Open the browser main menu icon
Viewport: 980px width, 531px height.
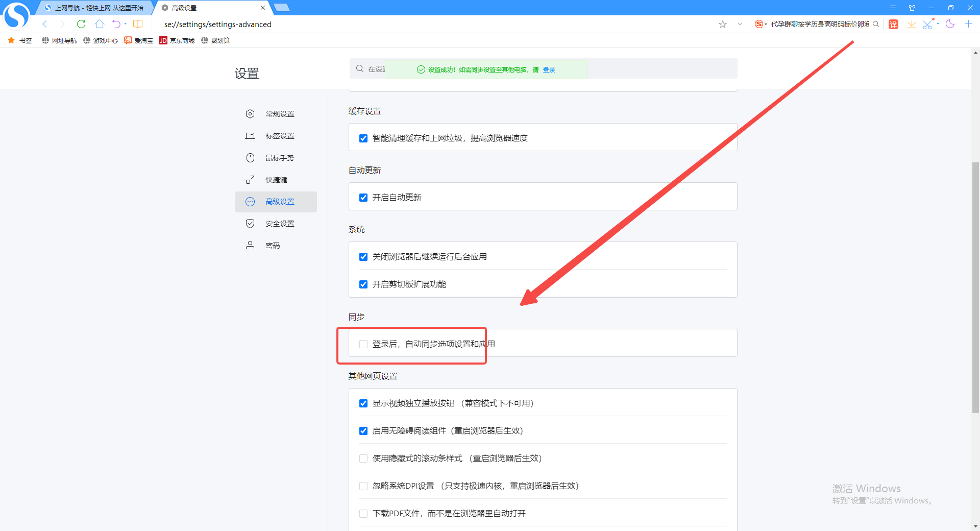click(x=893, y=8)
